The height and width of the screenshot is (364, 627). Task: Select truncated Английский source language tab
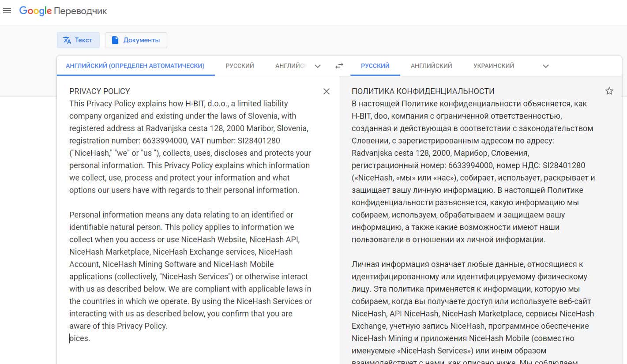tap(290, 66)
